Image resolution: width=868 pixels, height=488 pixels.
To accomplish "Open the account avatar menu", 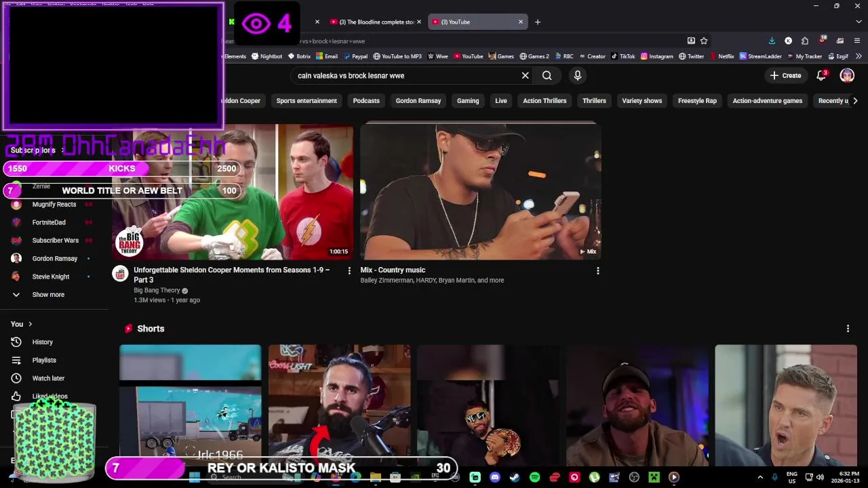I will tap(847, 75).
